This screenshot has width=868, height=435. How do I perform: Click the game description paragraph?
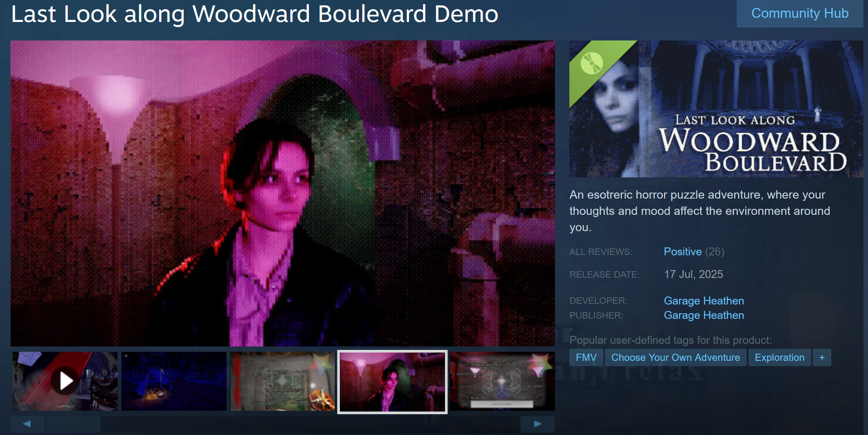[x=700, y=211]
